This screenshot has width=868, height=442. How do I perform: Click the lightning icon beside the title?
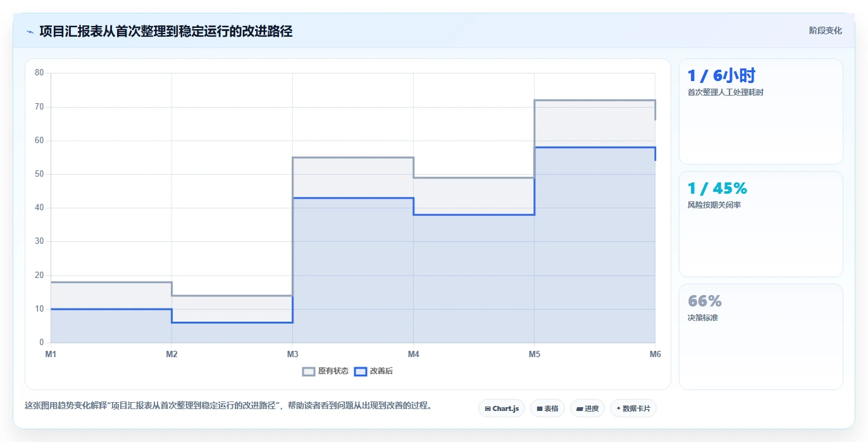tap(30, 32)
